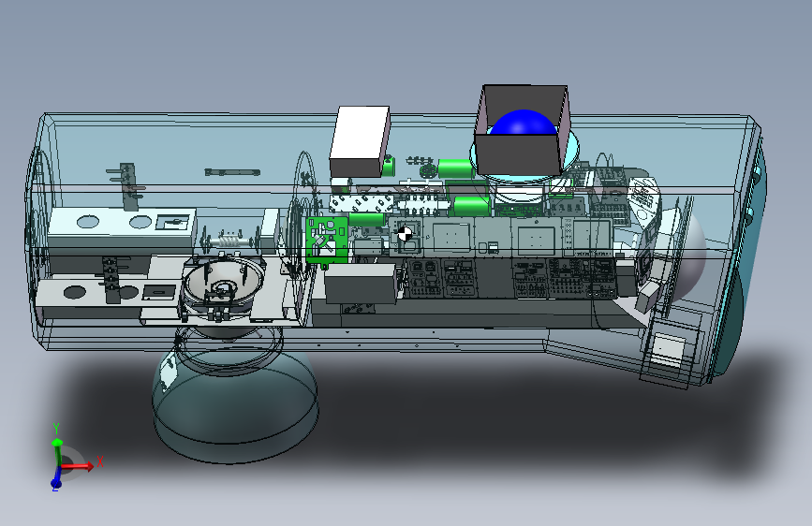The width and height of the screenshot is (812, 526).
Task: Select the bright green circuit board
Action: tap(327, 240)
